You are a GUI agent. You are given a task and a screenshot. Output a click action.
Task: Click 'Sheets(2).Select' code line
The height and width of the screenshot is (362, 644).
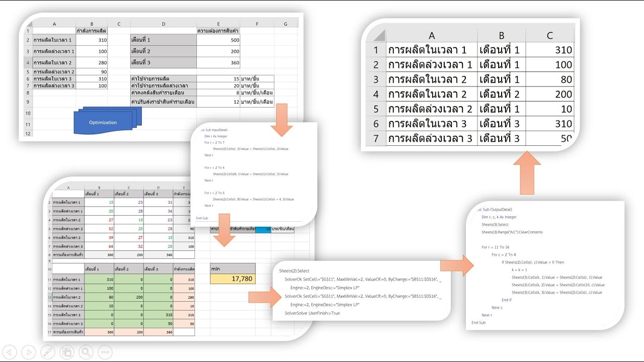click(294, 271)
